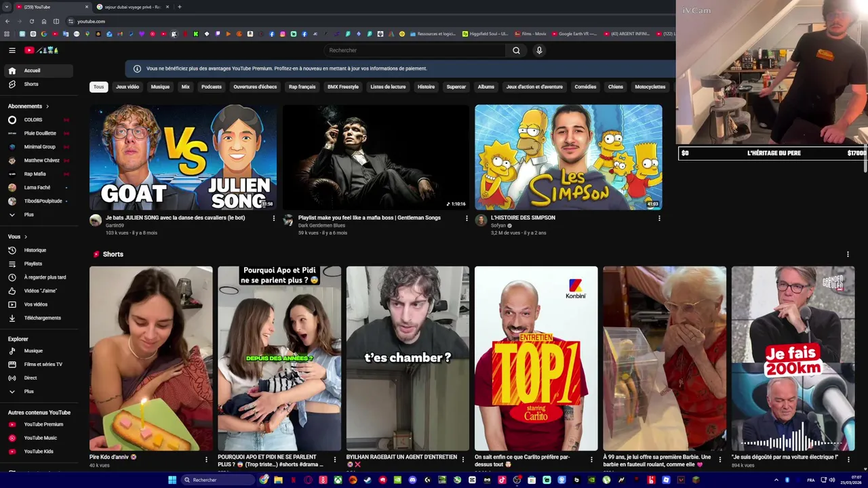Open the Films - Movix bookmark
868x488 pixels.
(x=530, y=34)
